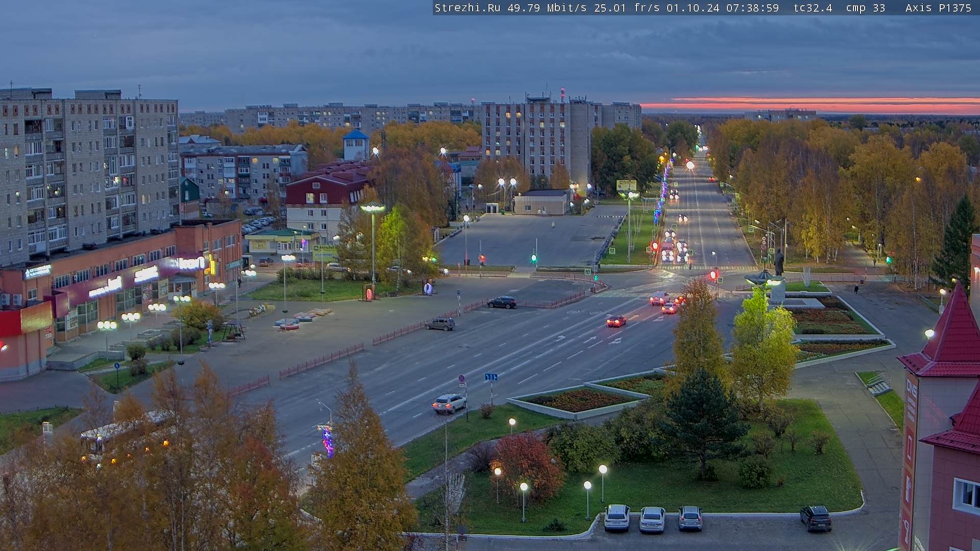Select the "49.79 Mbit/s" bitrate readout

tap(547, 8)
